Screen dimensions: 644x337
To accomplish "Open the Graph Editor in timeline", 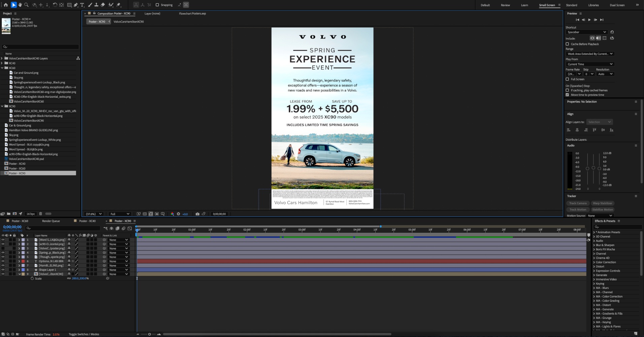I will [x=130, y=228].
